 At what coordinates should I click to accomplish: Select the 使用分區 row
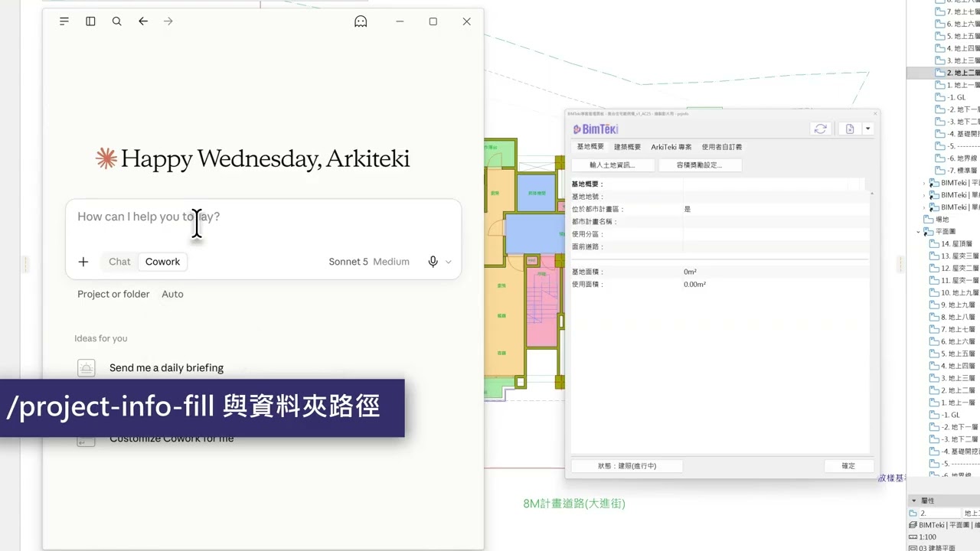(x=720, y=234)
